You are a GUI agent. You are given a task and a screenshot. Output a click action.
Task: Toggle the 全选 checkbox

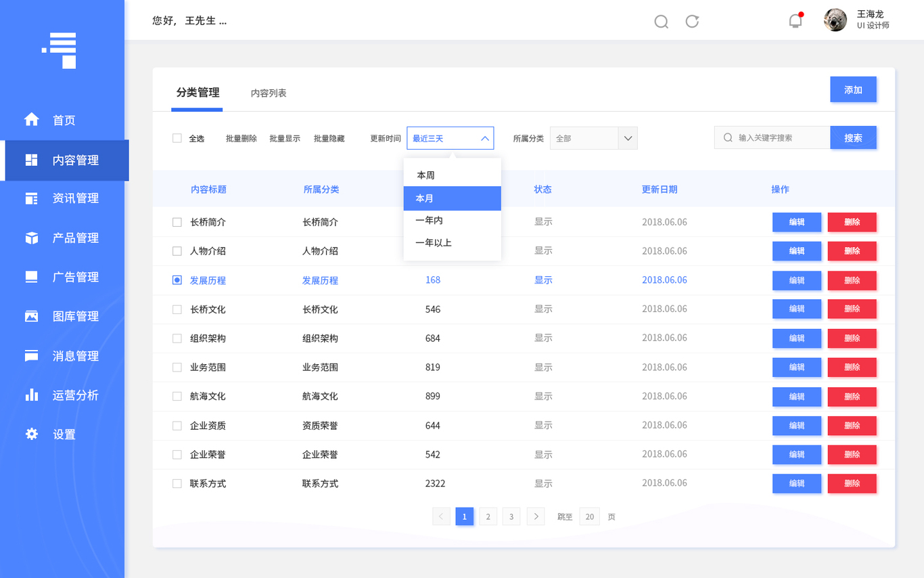(177, 138)
